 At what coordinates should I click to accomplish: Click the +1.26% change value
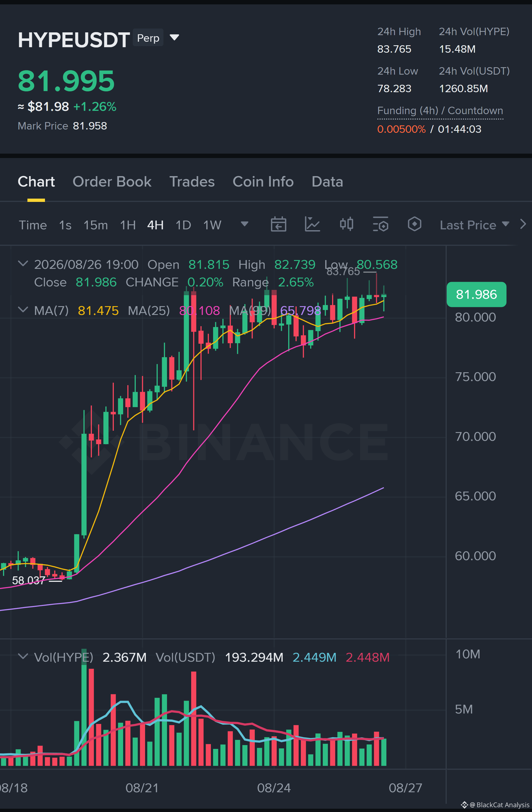pyautogui.click(x=95, y=107)
